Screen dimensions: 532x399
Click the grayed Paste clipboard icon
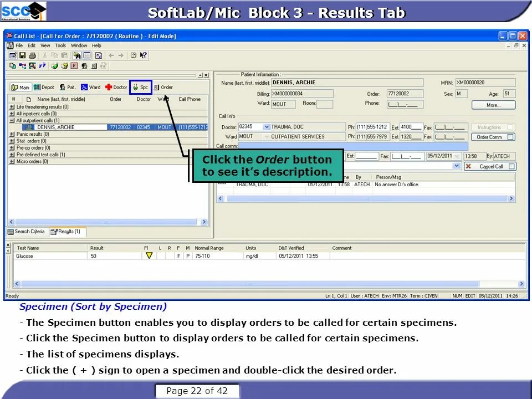[x=64, y=55]
